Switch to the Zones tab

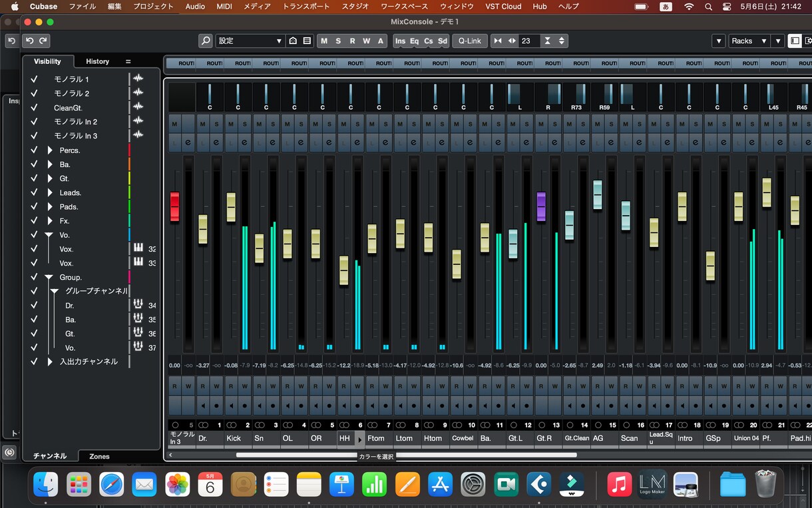pos(99,456)
